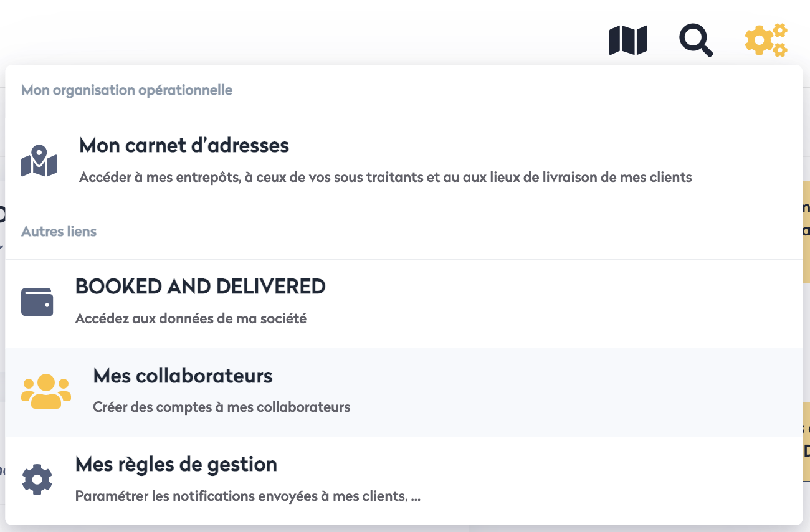Click the lower yellow panel at right edge
Screen dimensions: 810x532
click(x=806, y=441)
